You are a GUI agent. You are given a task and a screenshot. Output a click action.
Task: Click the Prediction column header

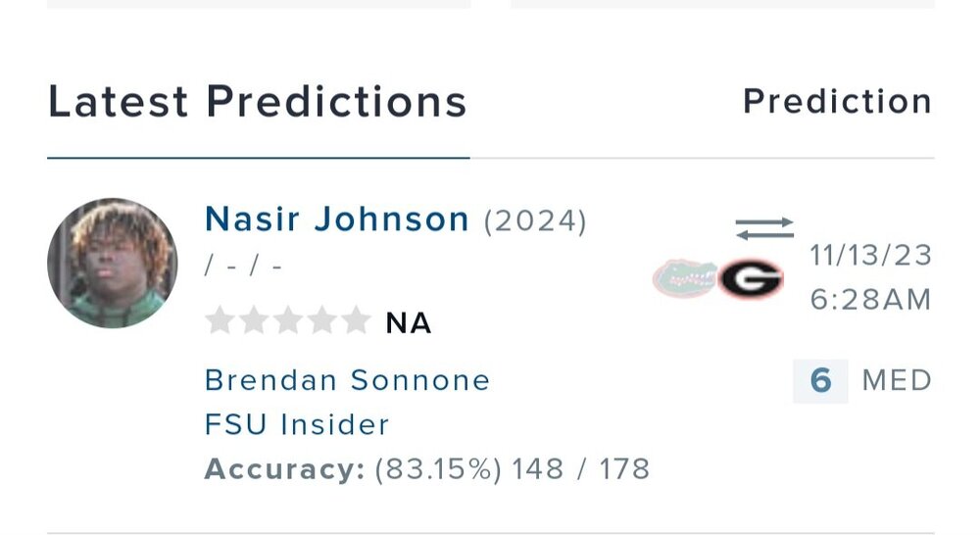pos(837,101)
